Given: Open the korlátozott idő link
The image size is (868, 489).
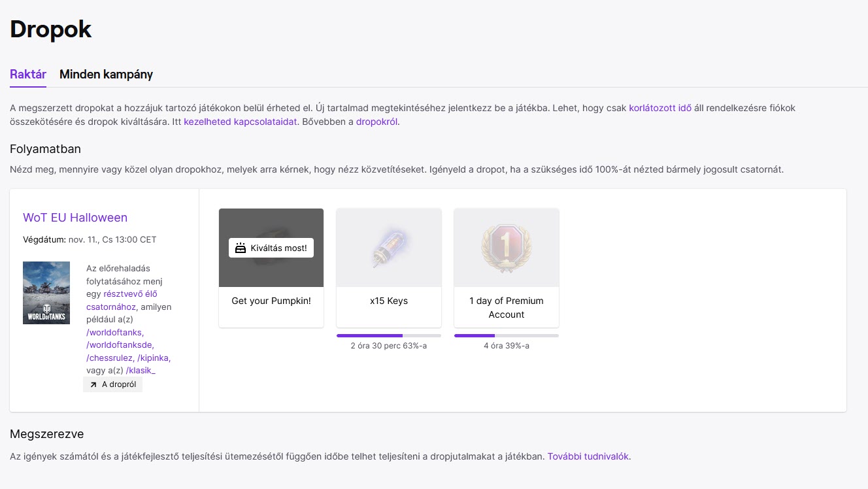Looking at the screenshot, I should tap(660, 108).
